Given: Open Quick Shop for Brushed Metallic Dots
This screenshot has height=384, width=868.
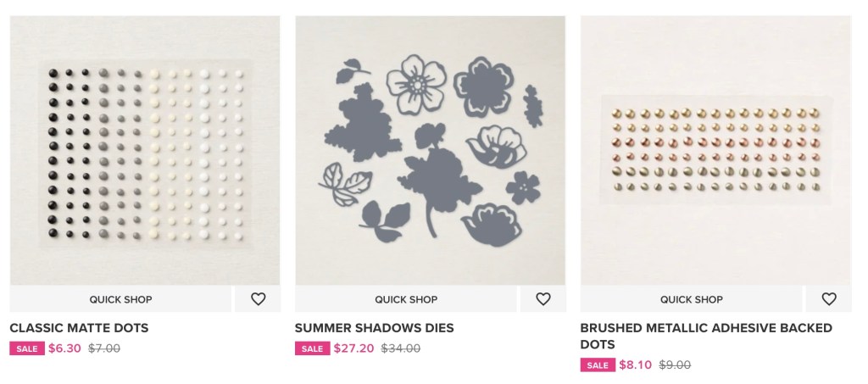Looking at the screenshot, I should tap(691, 299).
